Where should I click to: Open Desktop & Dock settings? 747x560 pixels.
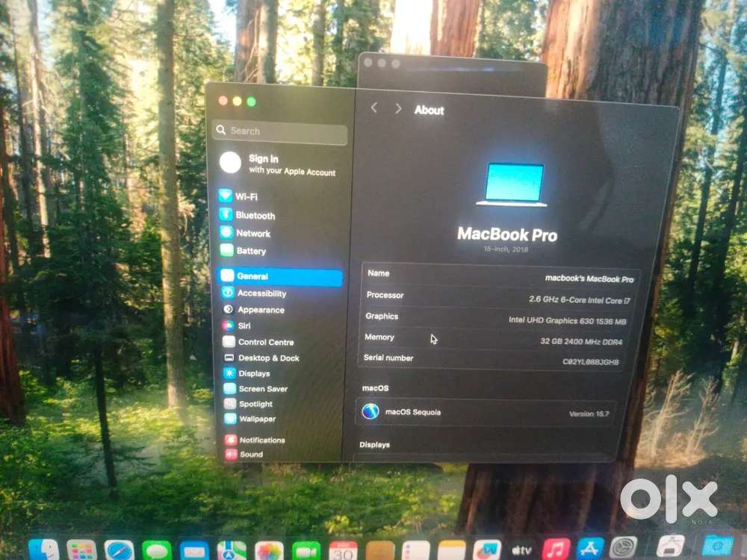(268, 358)
